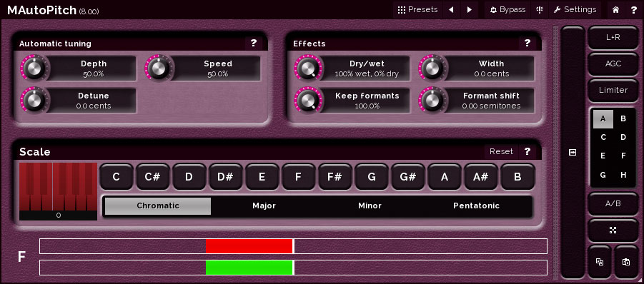This screenshot has height=284, width=644.
Task: Open the Settings menu
Action: click(575, 10)
